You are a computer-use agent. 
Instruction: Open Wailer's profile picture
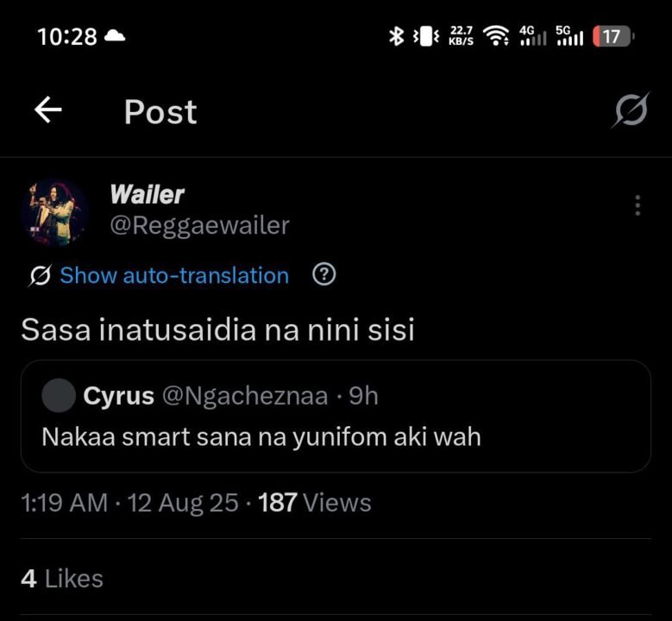point(53,210)
